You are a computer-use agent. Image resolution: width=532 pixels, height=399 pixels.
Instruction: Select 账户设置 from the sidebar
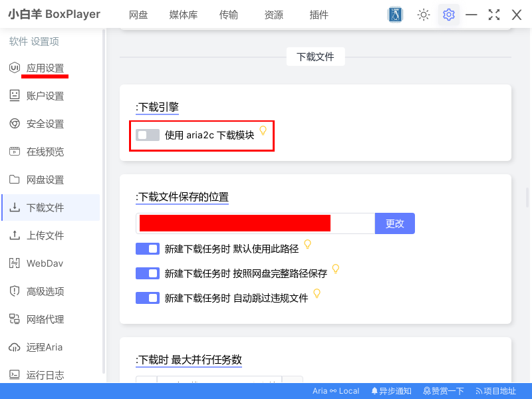click(x=42, y=96)
